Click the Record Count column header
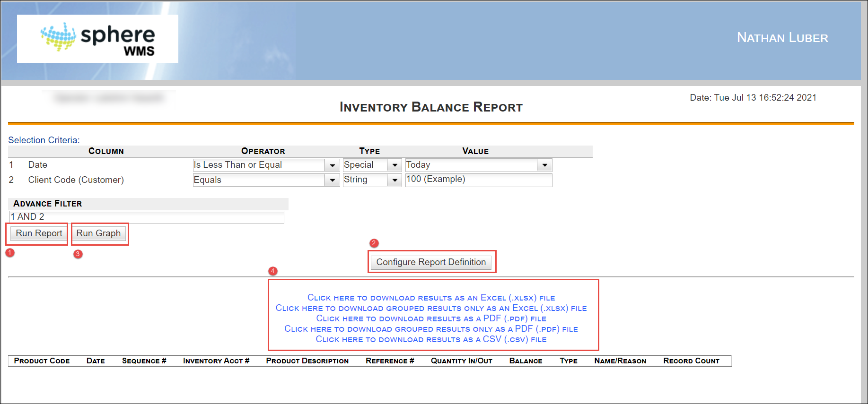Screen dimensions: 868x404 click(691, 361)
